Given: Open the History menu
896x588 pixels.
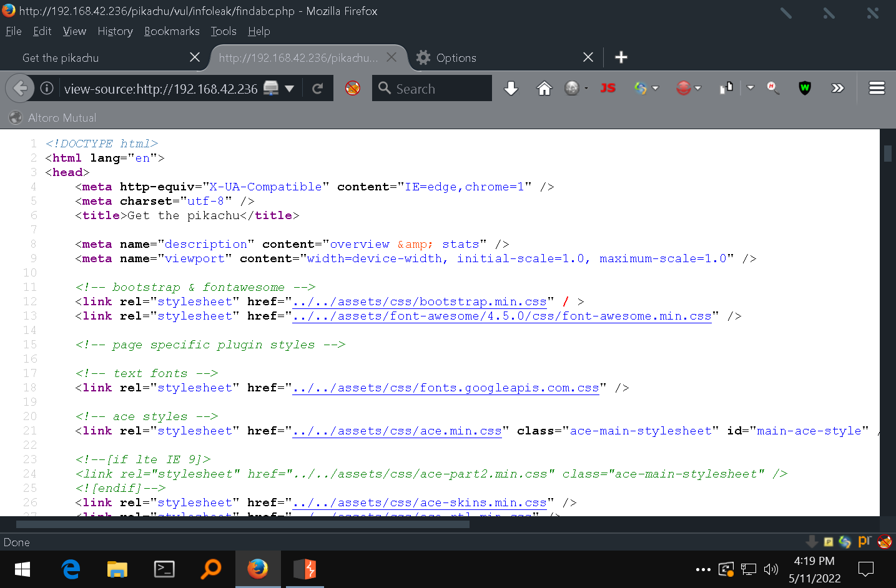Looking at the screenshot, I should click(x=115, y=31).
